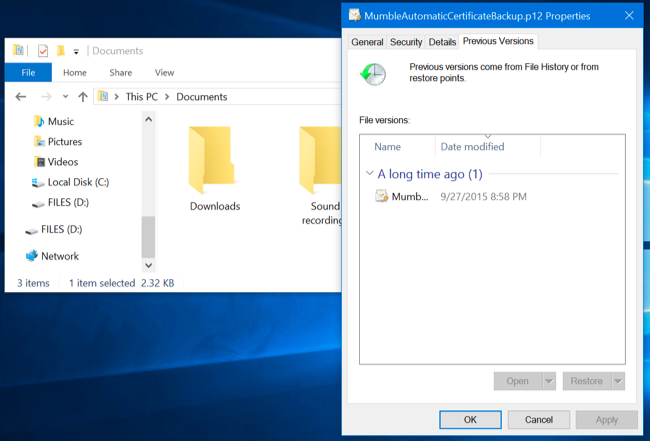Switch to the Home ribbon tab
This screenshot has width=650, height=441.
[75, 73]
